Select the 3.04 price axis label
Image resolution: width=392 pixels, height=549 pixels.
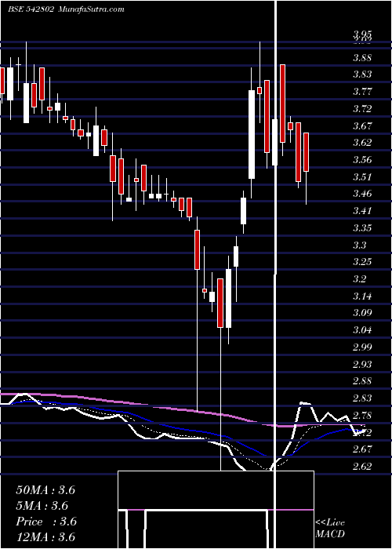[362, 330]
